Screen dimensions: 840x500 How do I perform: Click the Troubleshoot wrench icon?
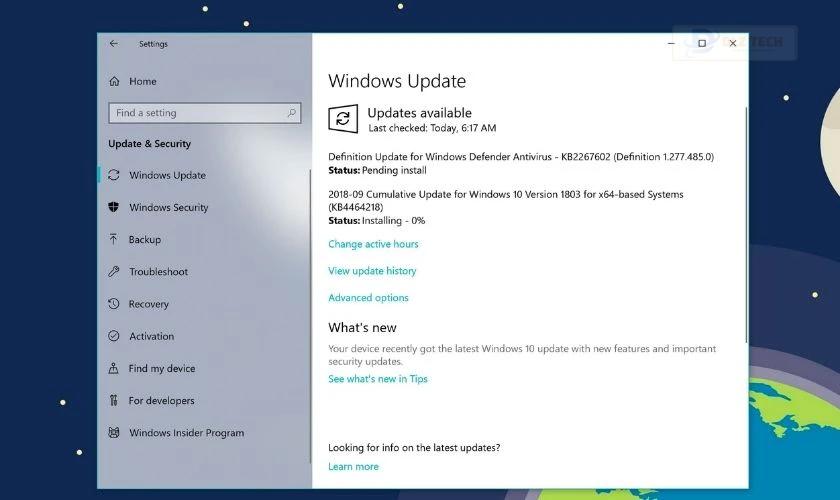click(x=114, y=271)
